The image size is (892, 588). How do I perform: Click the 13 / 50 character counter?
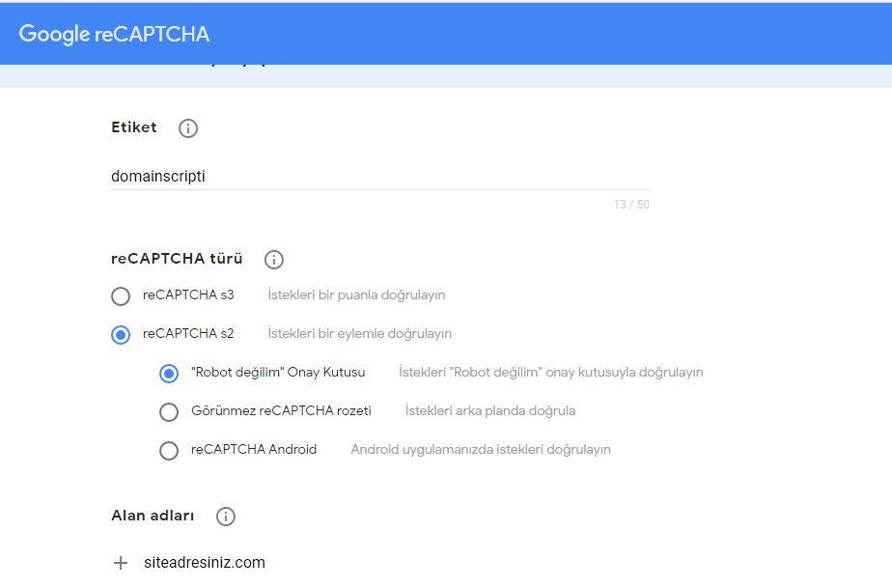pyautogui.click(x=631, y=205)
